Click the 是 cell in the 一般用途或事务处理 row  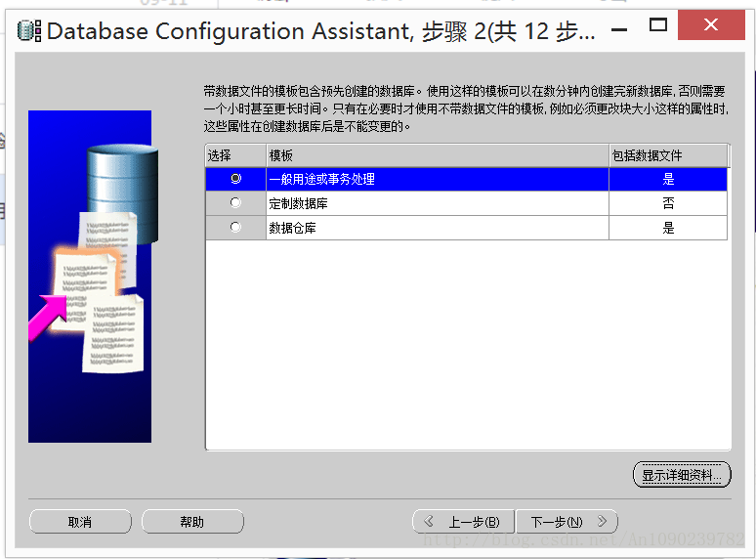tap(668, 180)
